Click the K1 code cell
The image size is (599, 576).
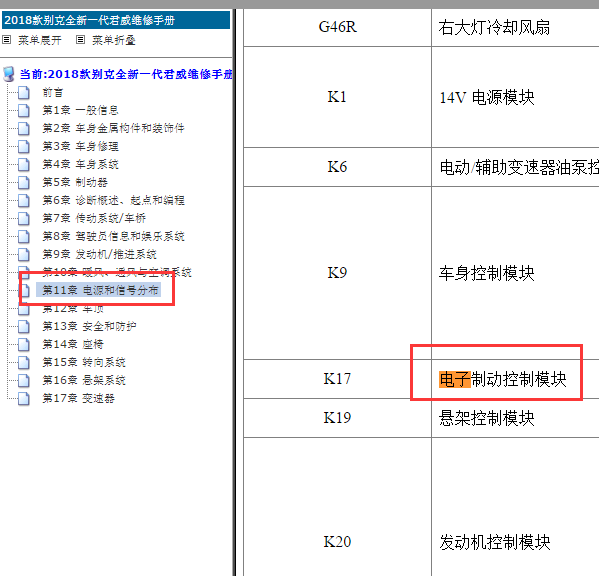337,97
